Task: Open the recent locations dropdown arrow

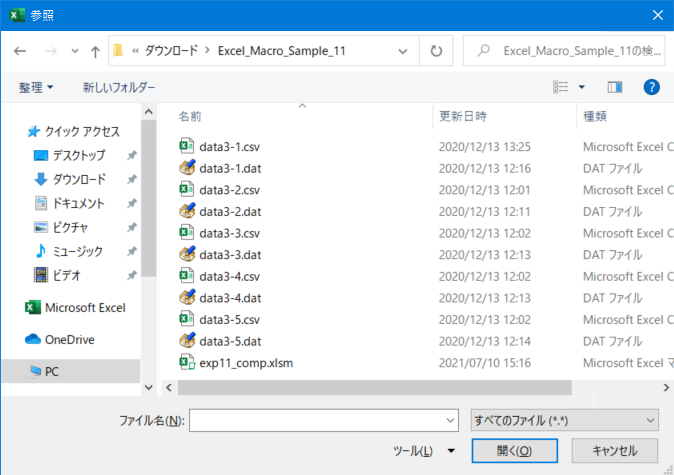Action: [x=75, y=51]
